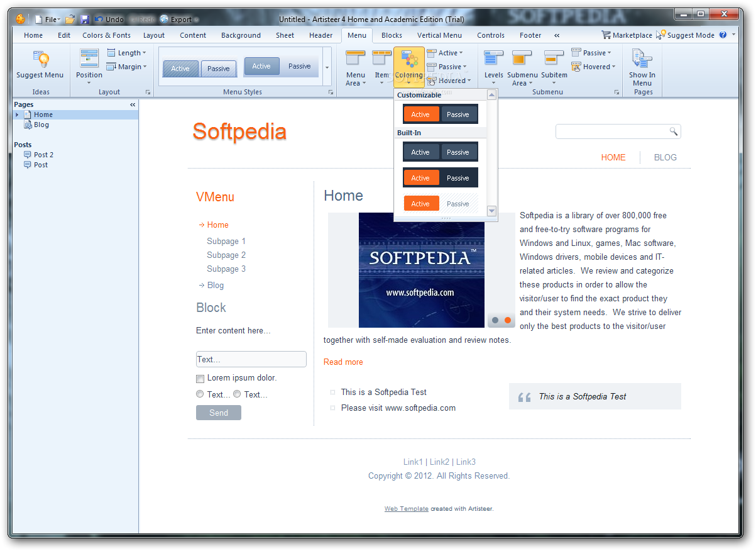Open the Length dropdown
Image resolution: width=756 pixels, height=551 pixels.
click(x=127, y=53)
